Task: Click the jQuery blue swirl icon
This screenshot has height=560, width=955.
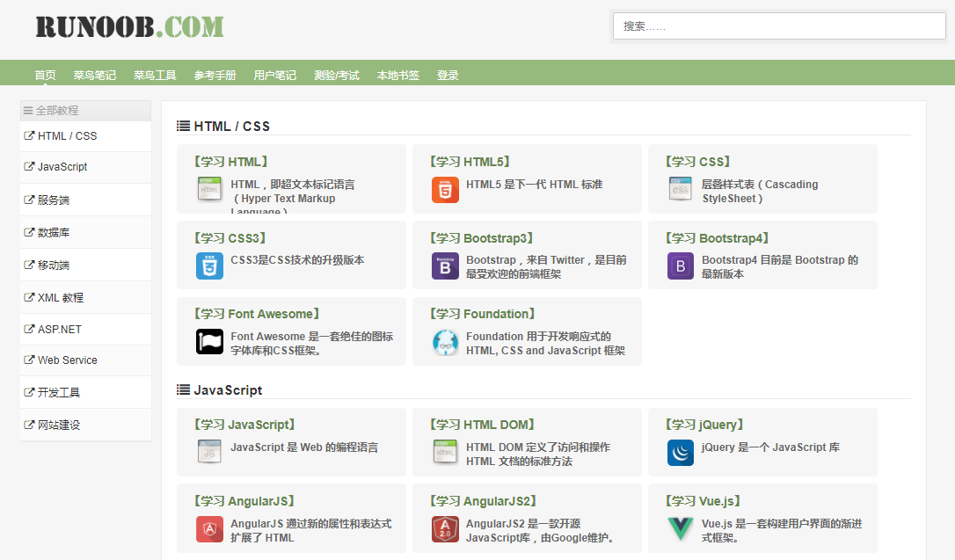Action: coord(681,452)
